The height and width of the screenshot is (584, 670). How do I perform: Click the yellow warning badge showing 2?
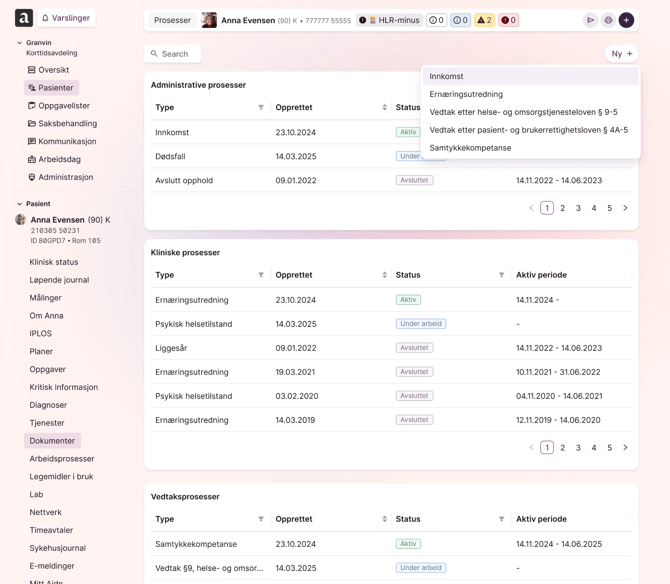(x=484, y=20)
